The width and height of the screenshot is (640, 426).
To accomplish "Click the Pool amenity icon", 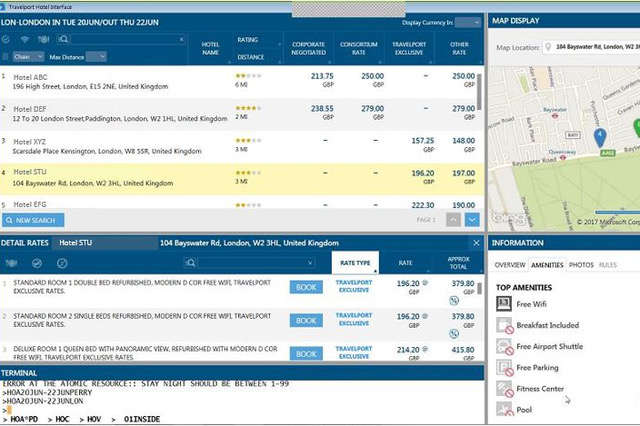I will [504, 409].
